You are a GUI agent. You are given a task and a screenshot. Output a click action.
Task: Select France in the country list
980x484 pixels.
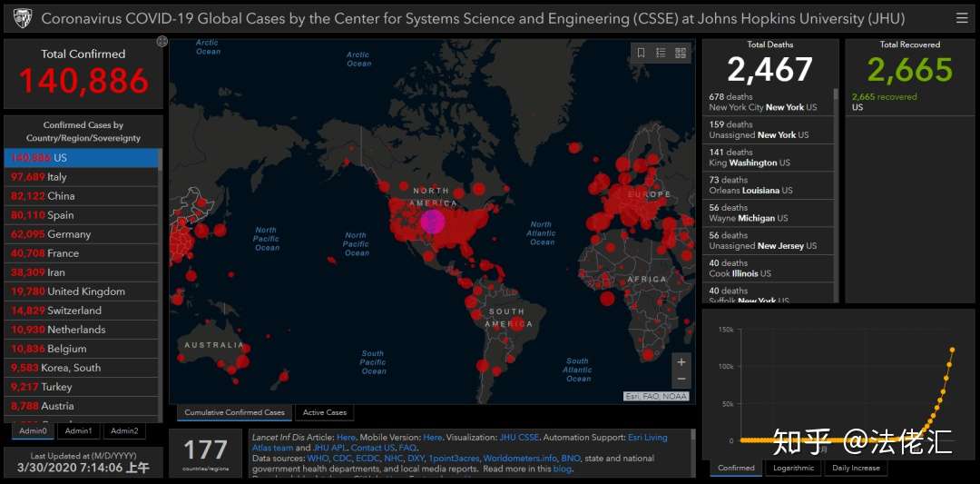pos(82,253)
